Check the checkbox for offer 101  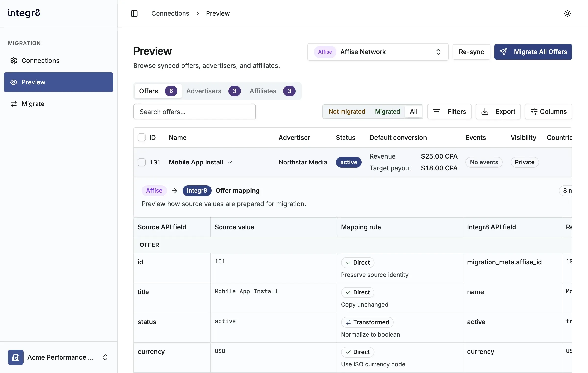tap(142, 162)
